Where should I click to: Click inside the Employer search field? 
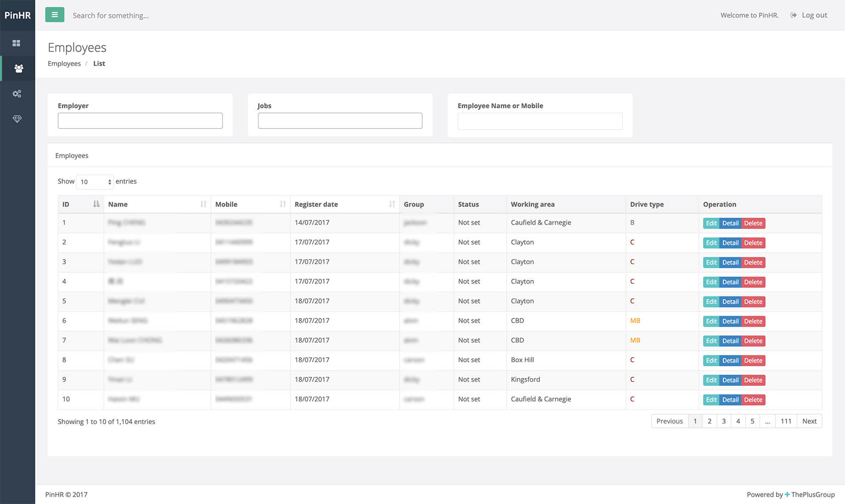(140, 120)
